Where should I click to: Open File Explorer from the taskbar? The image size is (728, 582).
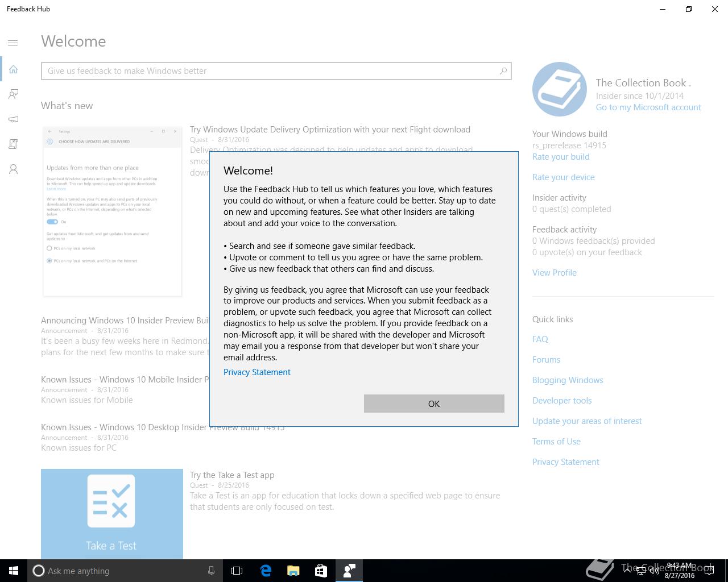coord(293,571)
